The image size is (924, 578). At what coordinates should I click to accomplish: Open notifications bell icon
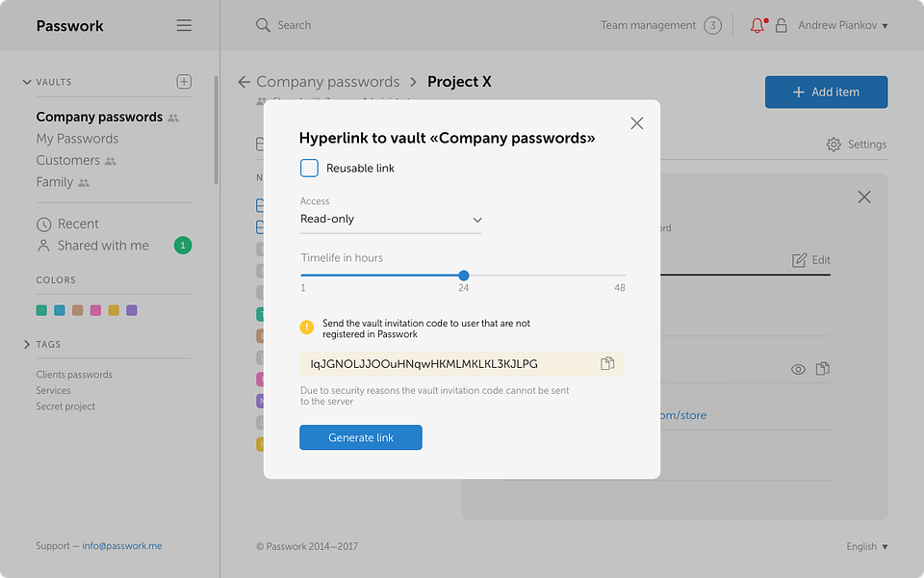point(757,25)
